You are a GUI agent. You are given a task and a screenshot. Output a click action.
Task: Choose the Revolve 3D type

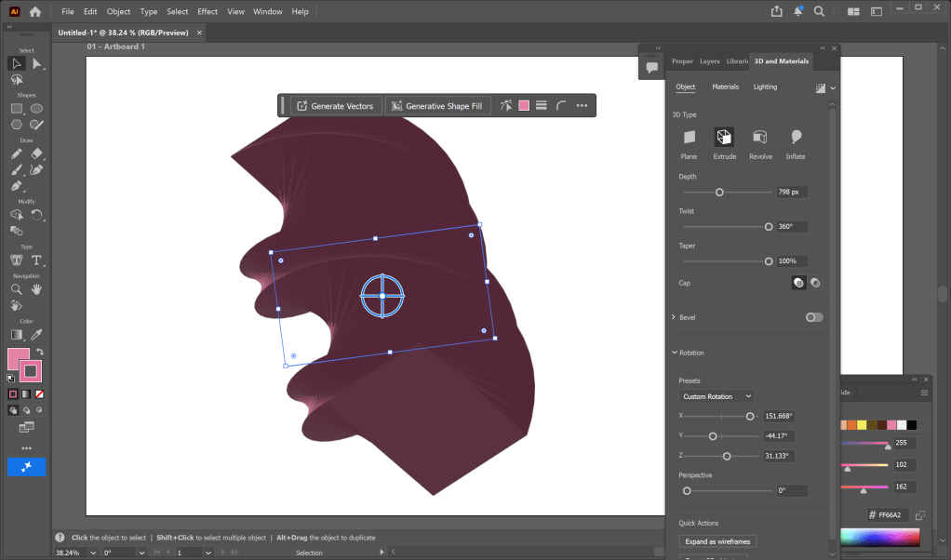760,138
